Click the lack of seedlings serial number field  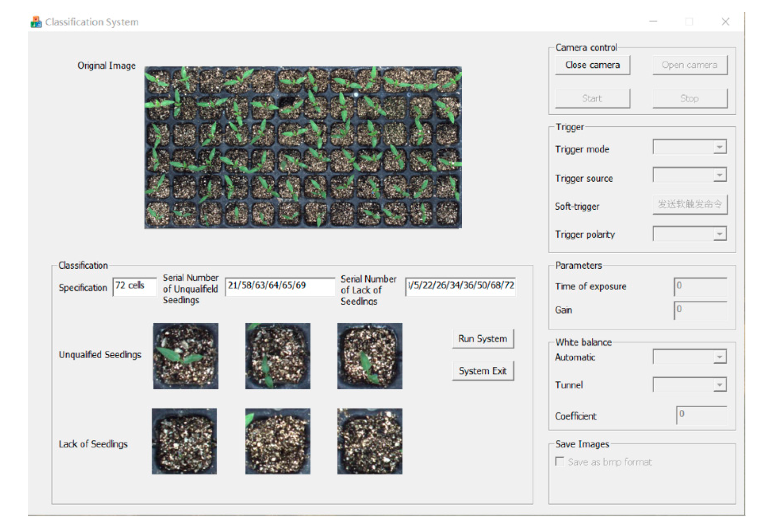pos(461,286)
